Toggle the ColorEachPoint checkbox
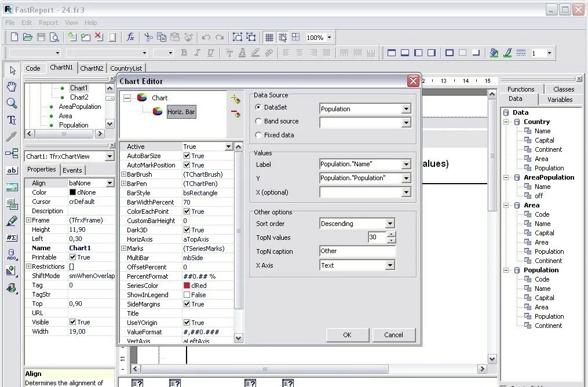Image resolution: width=588 pixels, height=387 pixels. pos(187,211)
